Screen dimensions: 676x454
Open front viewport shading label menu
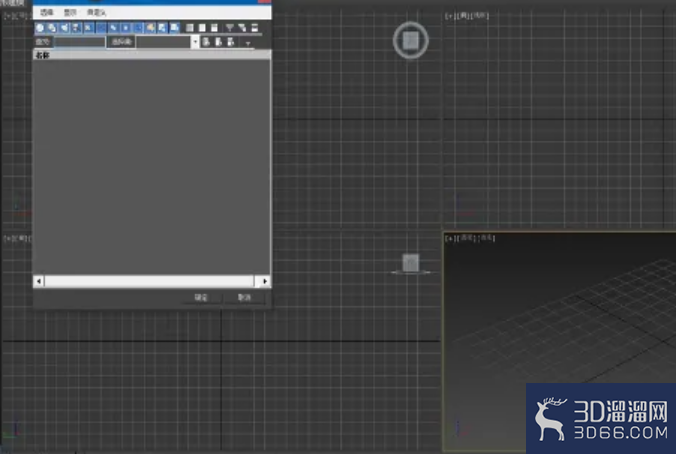click(x=481, y=16)
